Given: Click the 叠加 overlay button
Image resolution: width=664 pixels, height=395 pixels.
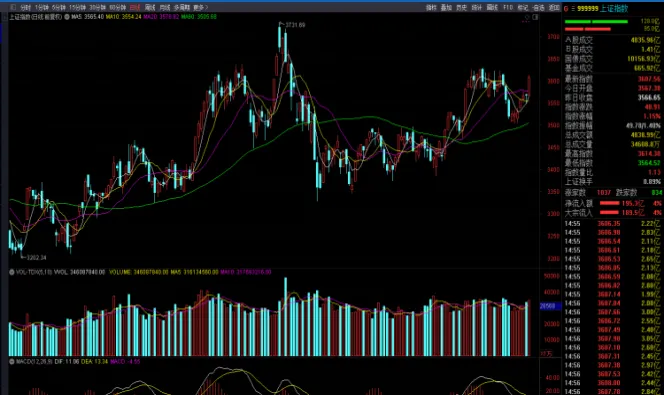Looking at the screenshot, I should pyautogui.click(x=446, y=8).
